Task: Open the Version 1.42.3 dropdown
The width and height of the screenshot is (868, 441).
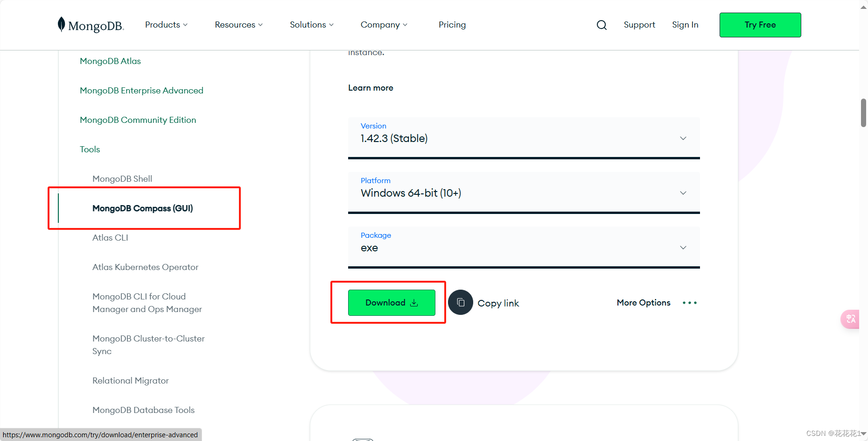Action: point(524,138)
